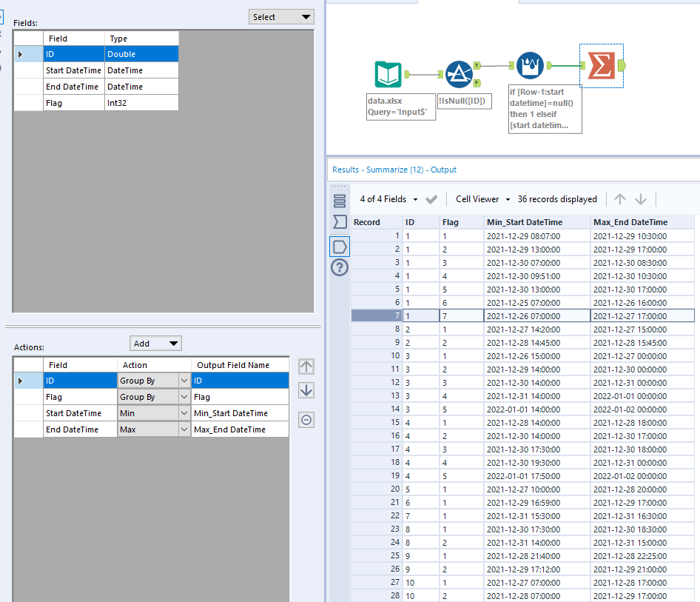
Task: Edit Min_Start DateTime output field name
Action: point(240,413)
